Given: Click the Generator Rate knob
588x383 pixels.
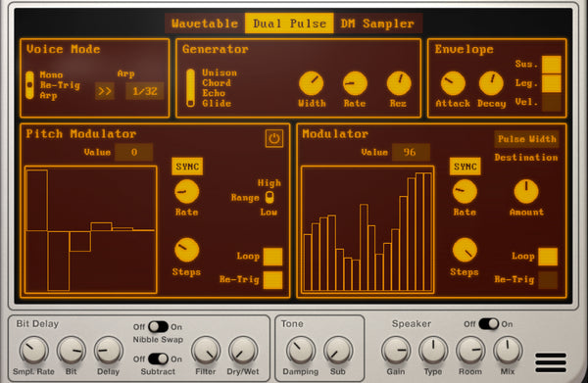Looking at the screenshot, I should point(355,83).
